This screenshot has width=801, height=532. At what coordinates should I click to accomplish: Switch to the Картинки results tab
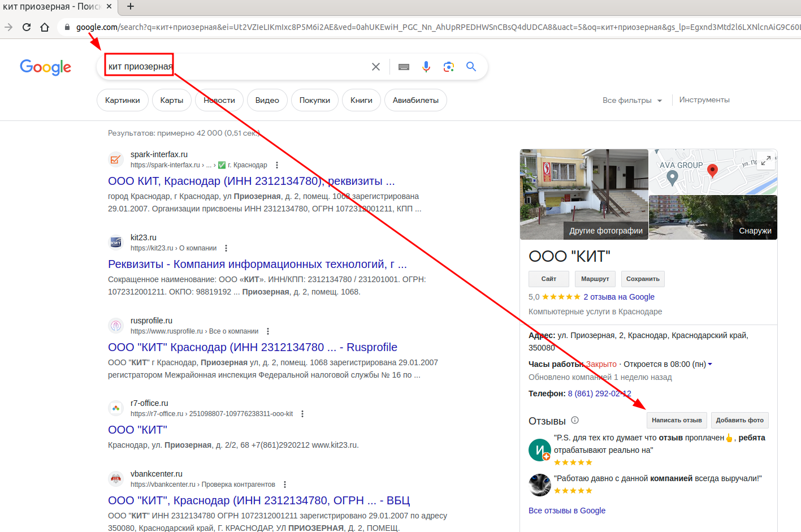click(122, 100)
